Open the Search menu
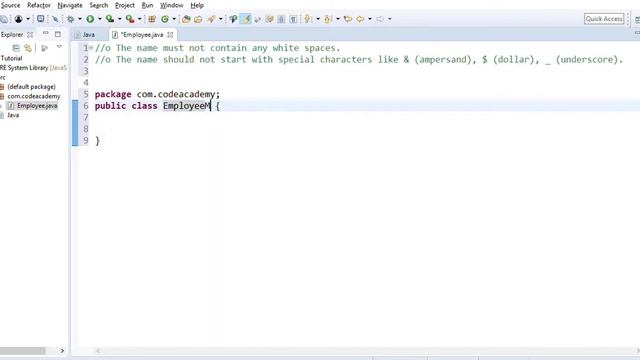Viewport: 640px width, 360px height. (x=99, y=5)
